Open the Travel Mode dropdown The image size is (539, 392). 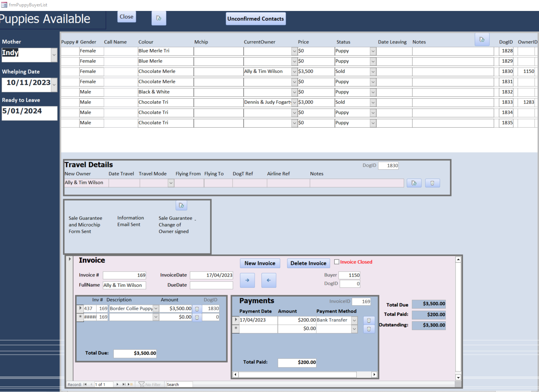171,183
